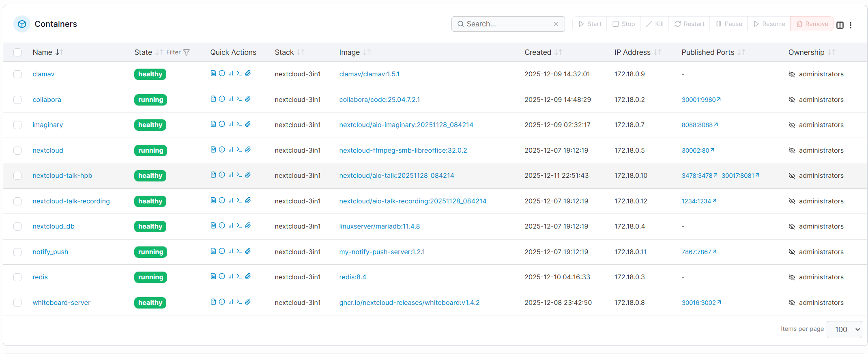The height and width of the screenshot is (354, 868).
Task: Clear the search field with X
Action: [x=556, y=24]
